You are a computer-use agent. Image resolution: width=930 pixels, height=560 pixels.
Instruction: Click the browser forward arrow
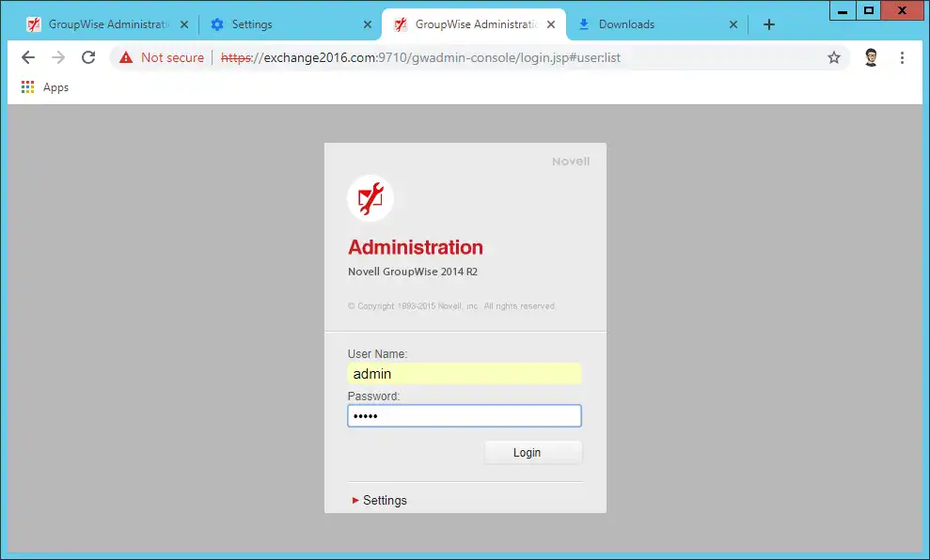[58, 57]
